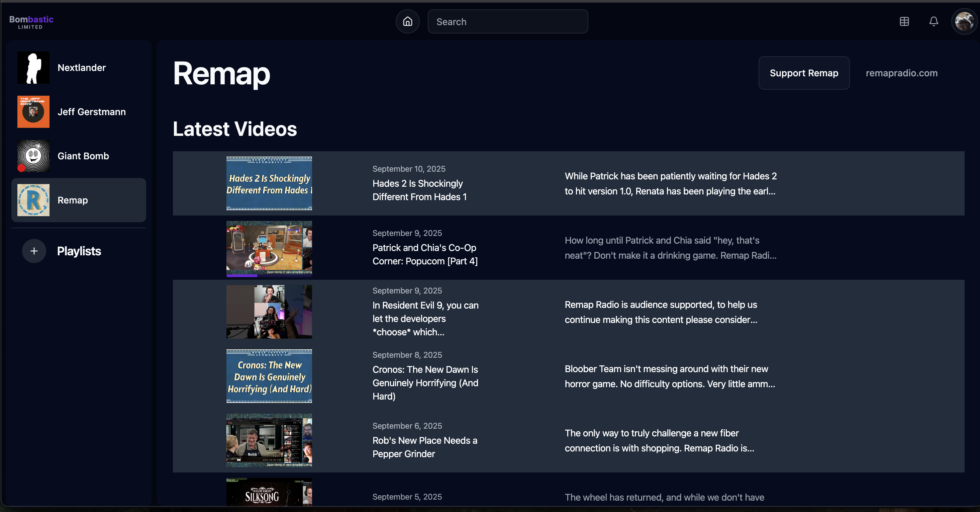This screenshot has height=512, width=980.
Task: Click description 'Bloober Team isn't messing around'
Action: 670,376
